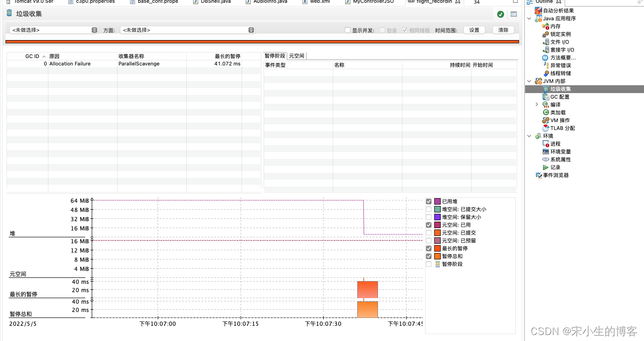Check the 元空间: 已提交 series
The image size is (644, 341).
(429, 233)
